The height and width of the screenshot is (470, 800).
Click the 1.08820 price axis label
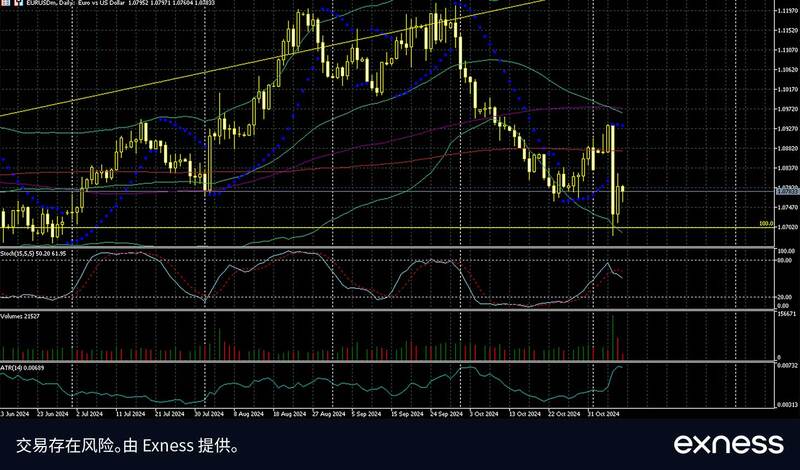click(x=786, y=149)
